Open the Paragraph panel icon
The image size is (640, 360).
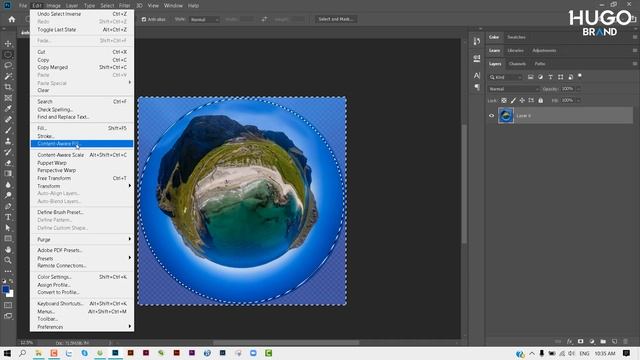[476, 87]
